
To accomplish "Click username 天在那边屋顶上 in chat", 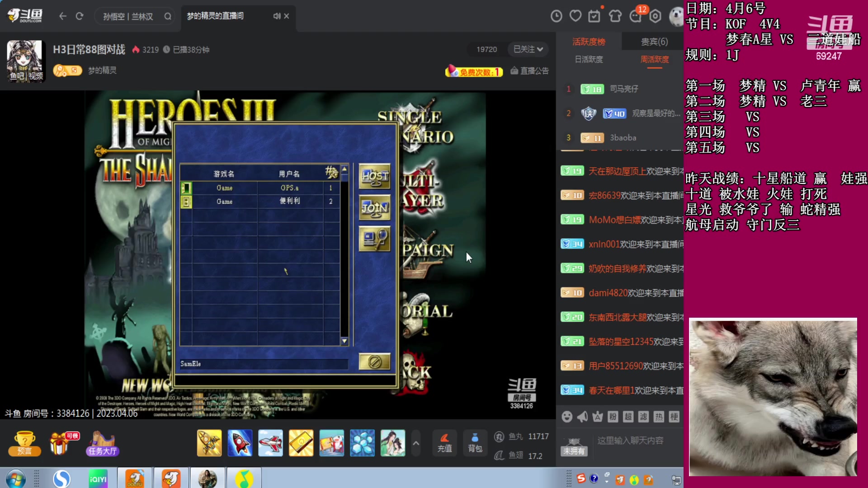I will coord(617,171).
